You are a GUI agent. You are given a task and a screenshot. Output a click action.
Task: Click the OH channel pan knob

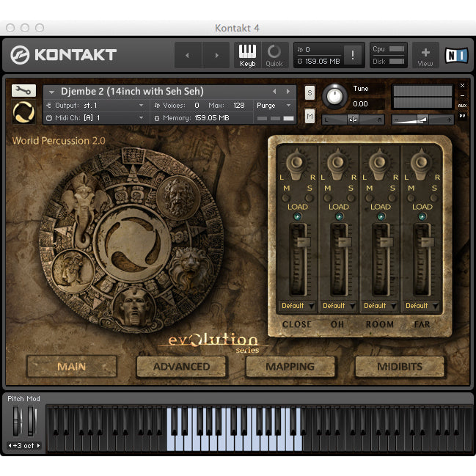[x=337, y=164]
